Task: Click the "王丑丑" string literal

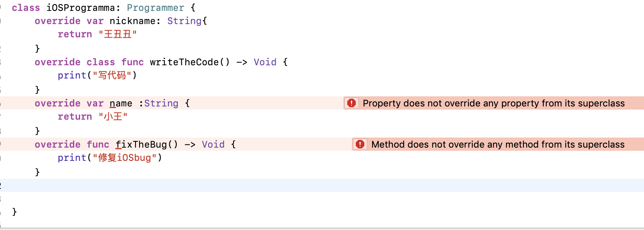Action: 117,34
